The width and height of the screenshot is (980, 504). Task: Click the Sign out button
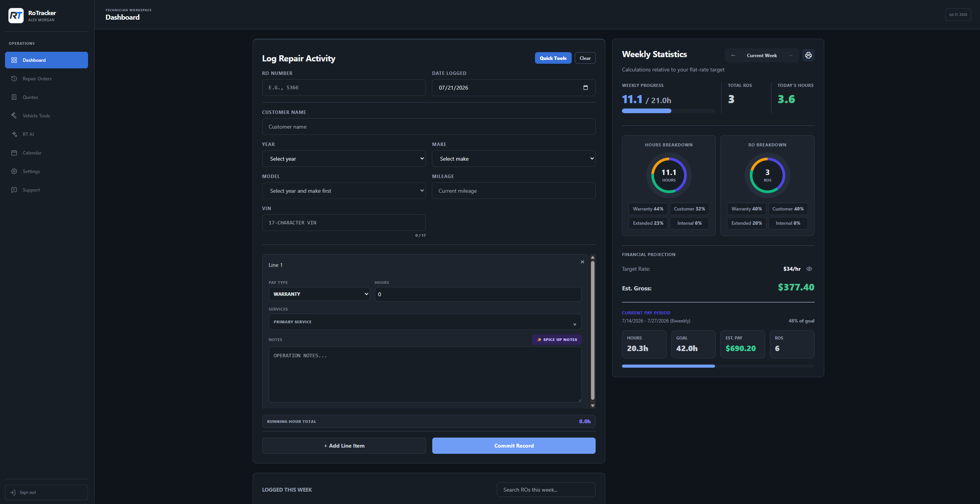(46, 492)
